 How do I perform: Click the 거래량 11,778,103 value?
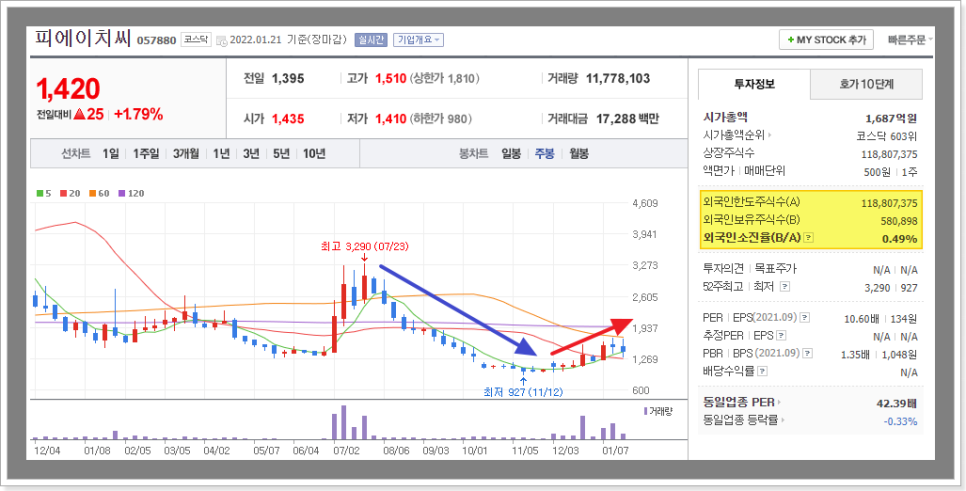coord(618,79)
